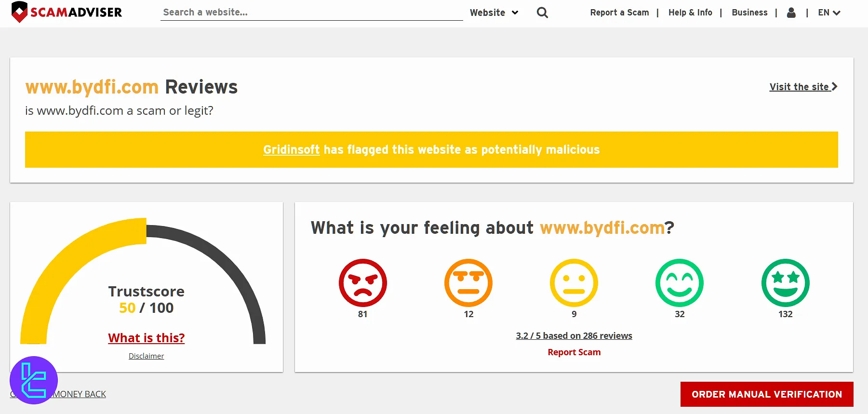
Task: Click the magnifying glass search icon
Action: (542, 13)
